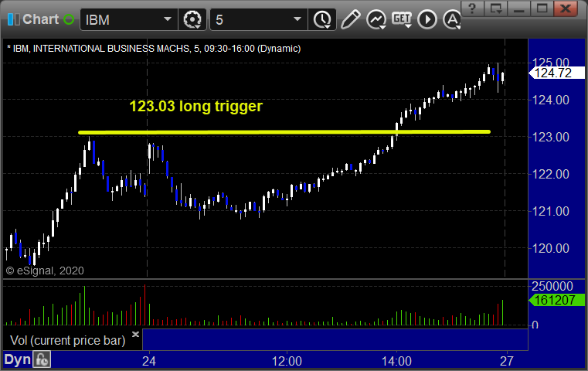Image resolution: width=588 pixels, height=371 pixels.
Task: Click the play replay button
Action: [427, 19]
